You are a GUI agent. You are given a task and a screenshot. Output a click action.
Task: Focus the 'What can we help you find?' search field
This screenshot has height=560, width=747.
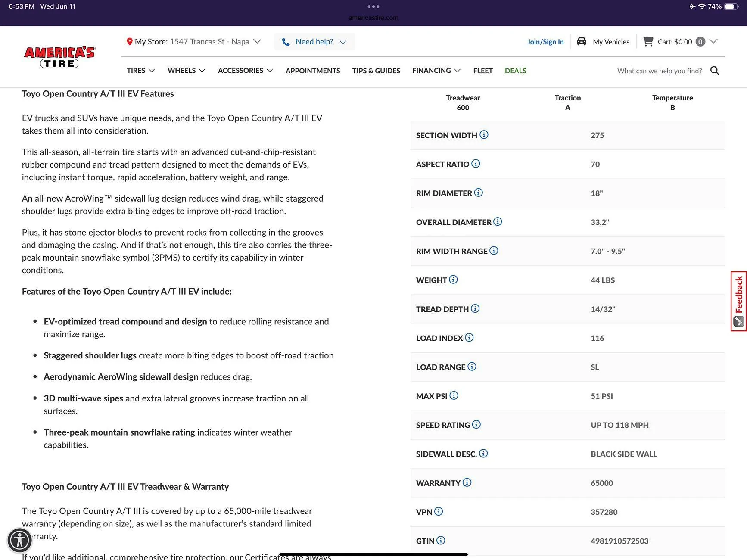659,71
